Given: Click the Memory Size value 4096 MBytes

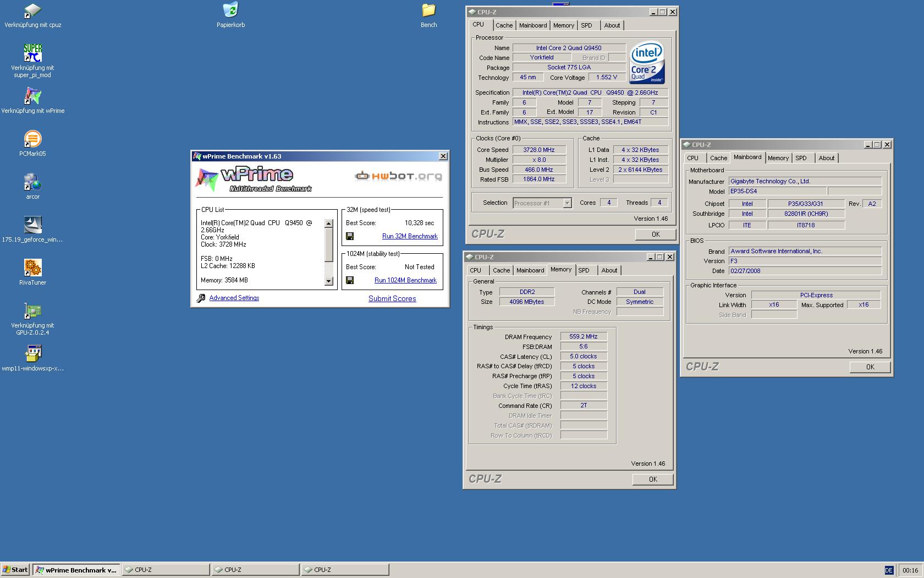Looking at the screenshot, I should (527, 302).
